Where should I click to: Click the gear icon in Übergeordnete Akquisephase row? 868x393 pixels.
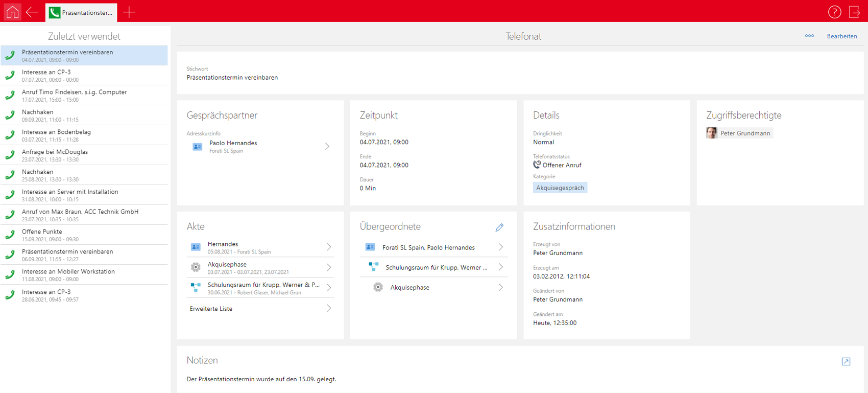coord(378,287)
